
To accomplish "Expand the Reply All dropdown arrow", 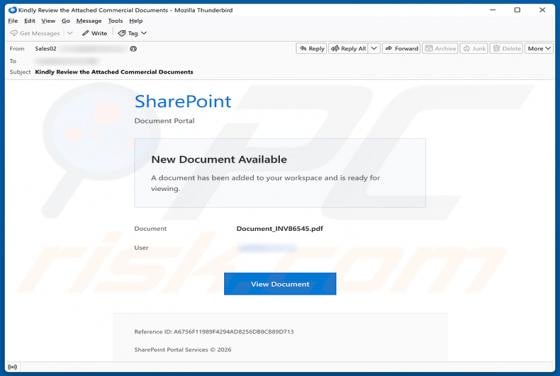I will pos(374,48).
